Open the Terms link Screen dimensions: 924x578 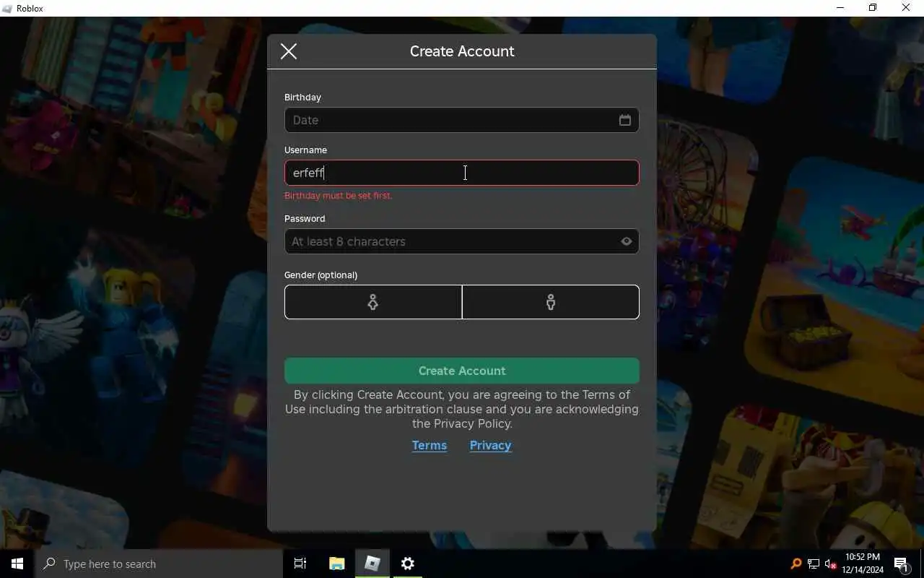click(x=430, y=445)
